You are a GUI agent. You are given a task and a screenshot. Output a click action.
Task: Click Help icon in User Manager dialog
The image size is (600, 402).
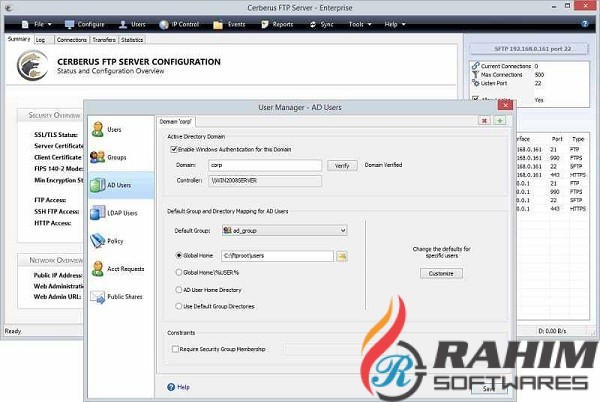click(x=171, y=387)
